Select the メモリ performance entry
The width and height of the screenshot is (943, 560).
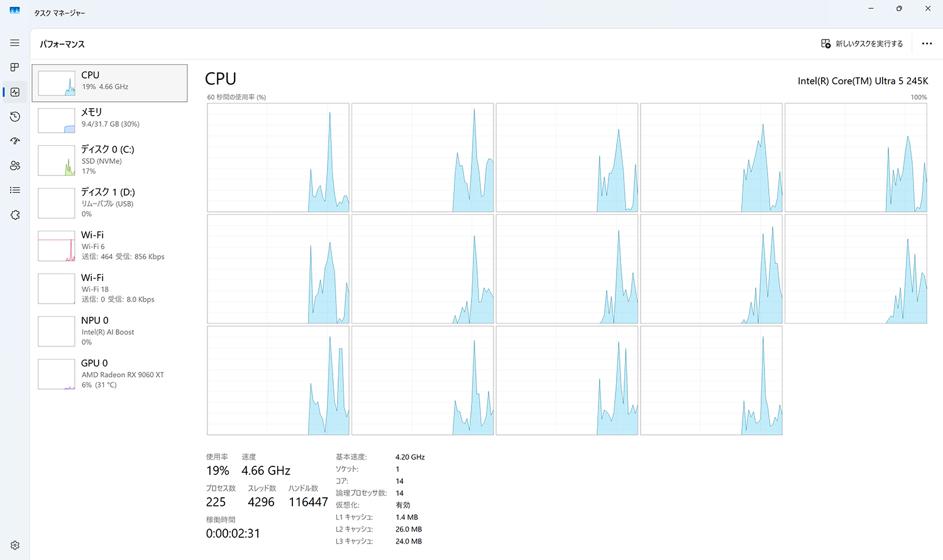tap(109, 119)
